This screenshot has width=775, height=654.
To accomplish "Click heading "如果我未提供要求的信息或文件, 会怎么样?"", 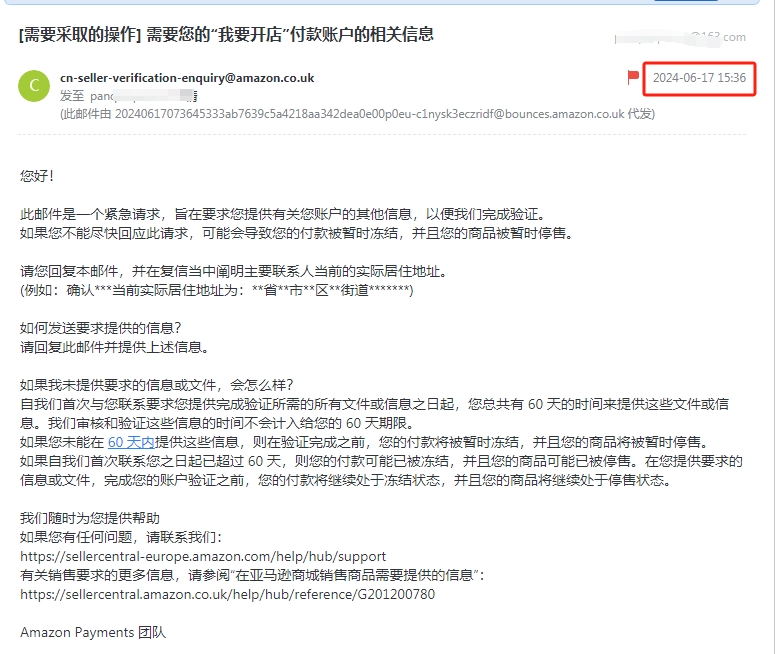I will tap(157, 385).
